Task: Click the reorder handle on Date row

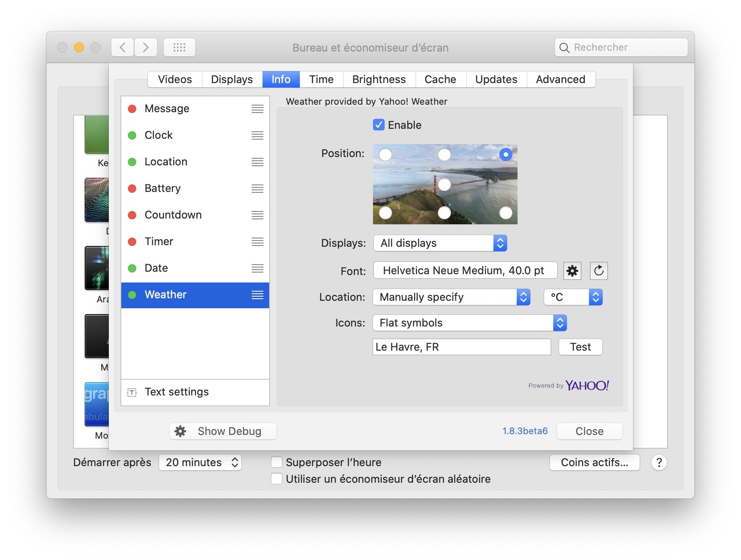Action: point(258,268)
